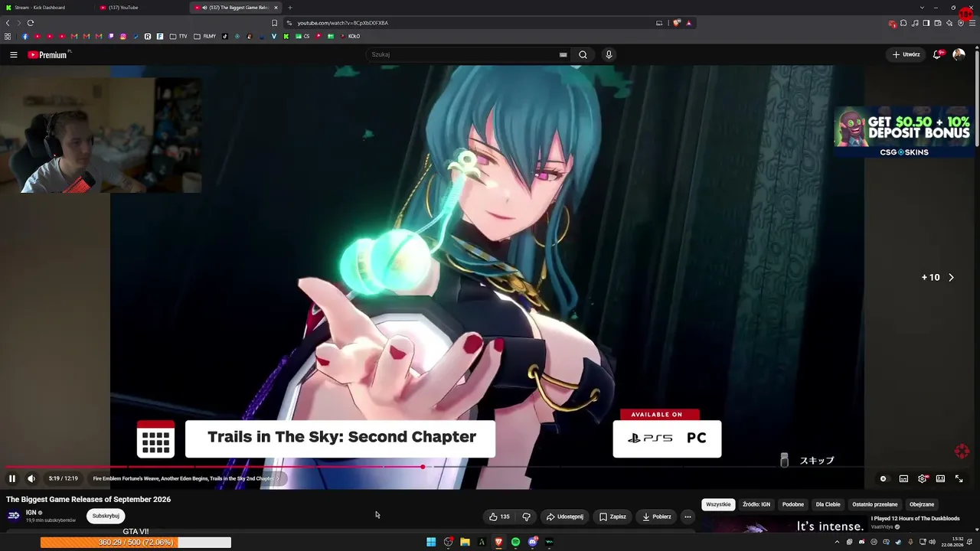980x551 pixels.
Task: Open the account avatar menu
Action: [959, 54]
